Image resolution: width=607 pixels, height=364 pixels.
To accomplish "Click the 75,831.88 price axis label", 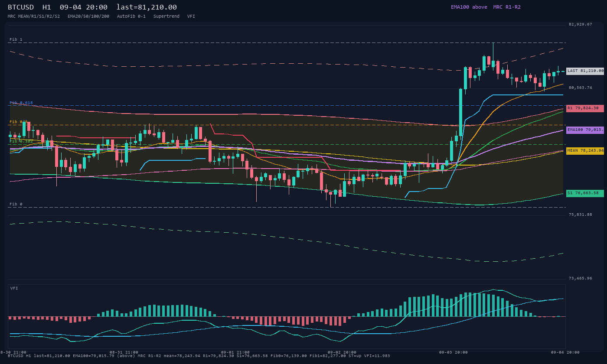I will [x=581, y=214].
